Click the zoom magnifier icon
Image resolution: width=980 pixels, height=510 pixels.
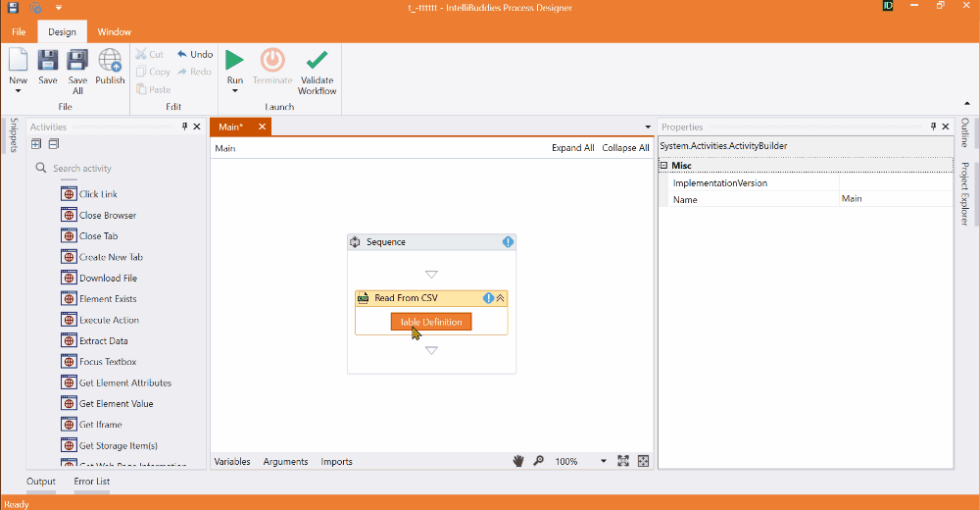click(x=538, y=461)
